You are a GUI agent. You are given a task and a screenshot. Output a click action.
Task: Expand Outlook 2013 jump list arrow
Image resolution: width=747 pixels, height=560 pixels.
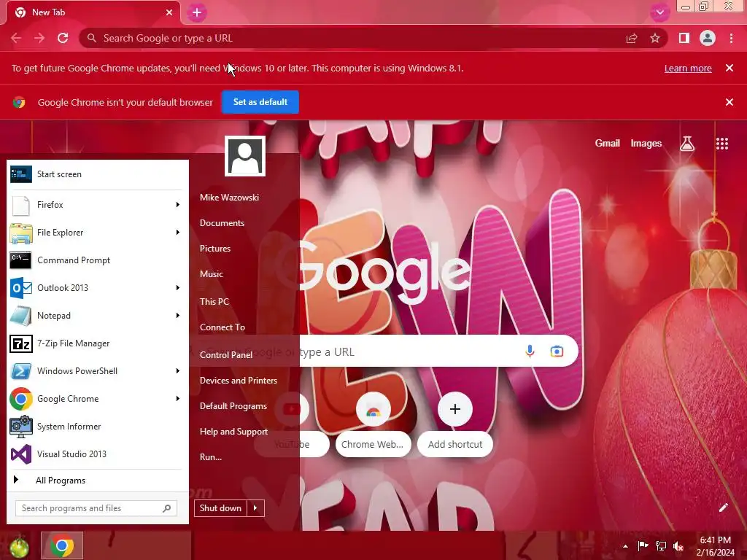178,287
